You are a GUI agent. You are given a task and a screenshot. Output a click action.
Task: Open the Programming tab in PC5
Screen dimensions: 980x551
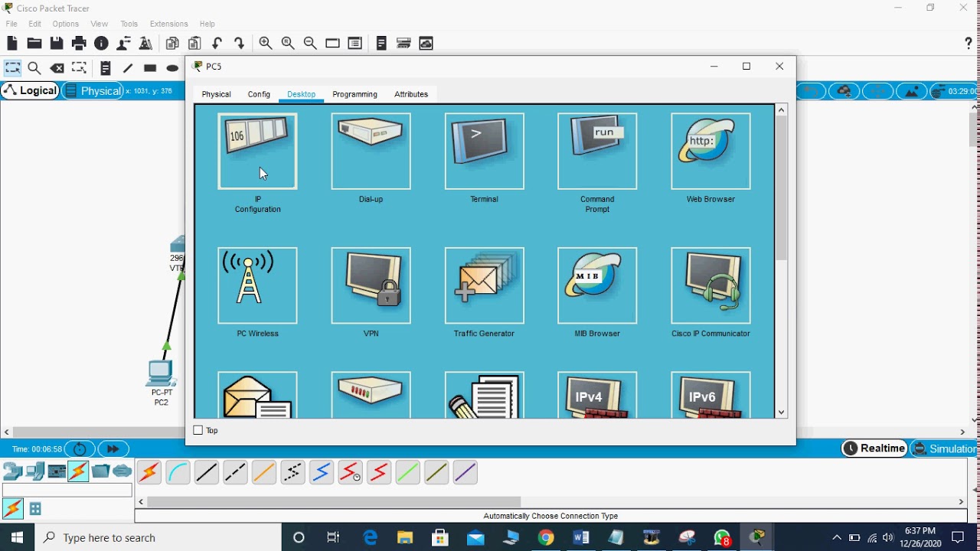pos(354,94)
